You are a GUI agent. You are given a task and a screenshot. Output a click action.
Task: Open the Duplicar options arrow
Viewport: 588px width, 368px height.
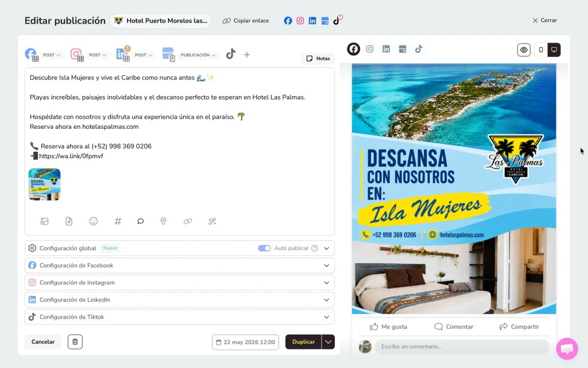point(328,342)
